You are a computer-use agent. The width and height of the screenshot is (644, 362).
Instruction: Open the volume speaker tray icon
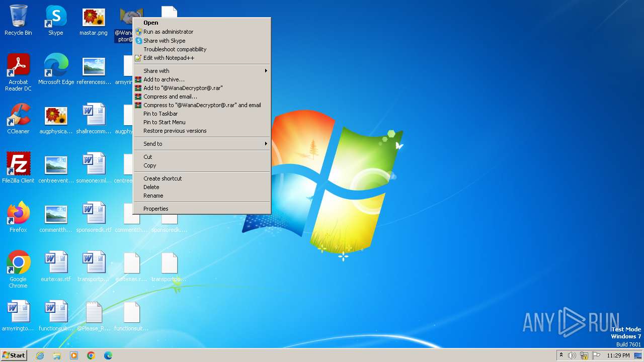point(572,355)
